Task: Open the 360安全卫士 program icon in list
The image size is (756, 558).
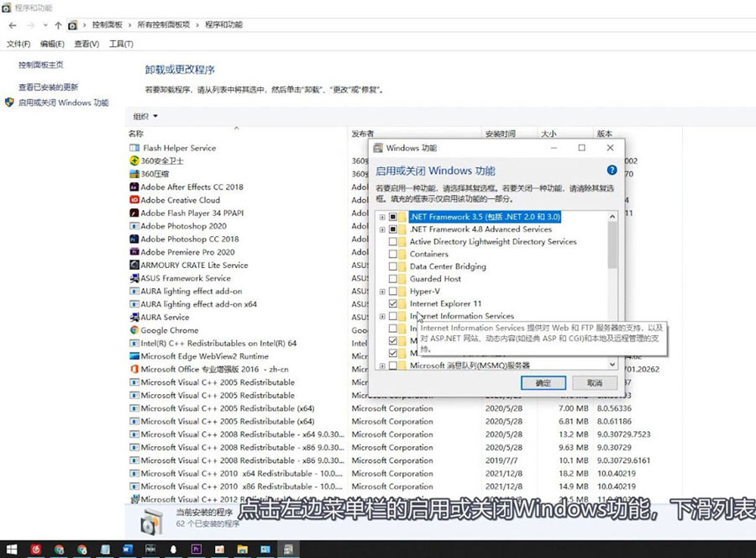Action: pos(134,161)
